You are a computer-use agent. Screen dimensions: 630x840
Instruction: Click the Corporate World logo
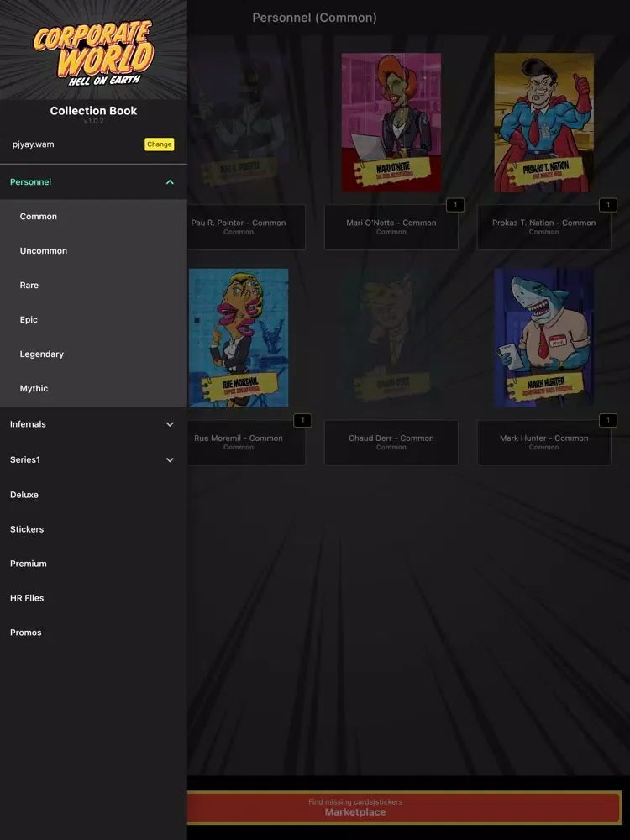point(94,52)
